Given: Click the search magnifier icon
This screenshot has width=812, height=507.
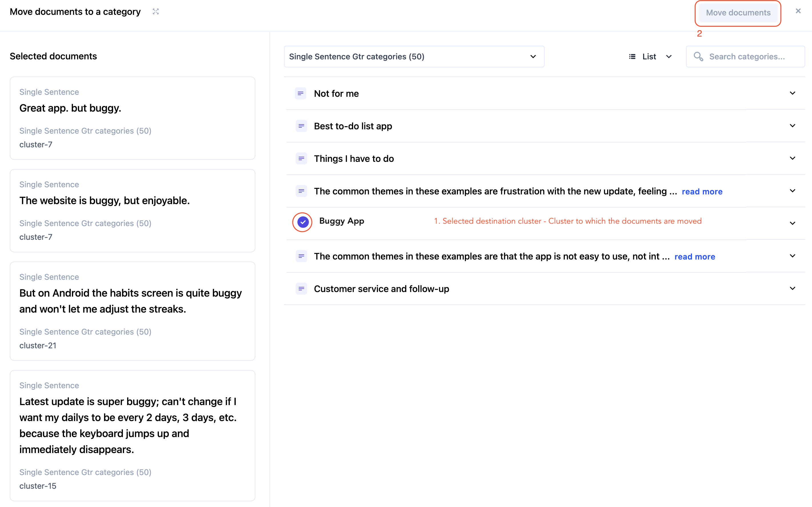Looking at the screenshot, I should (698, 57).
